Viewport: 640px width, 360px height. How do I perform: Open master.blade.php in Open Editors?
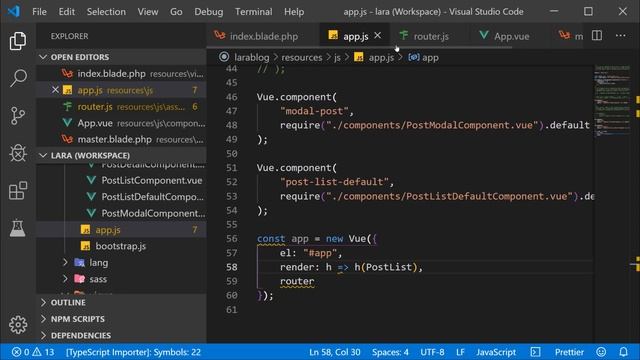point(121,139)
